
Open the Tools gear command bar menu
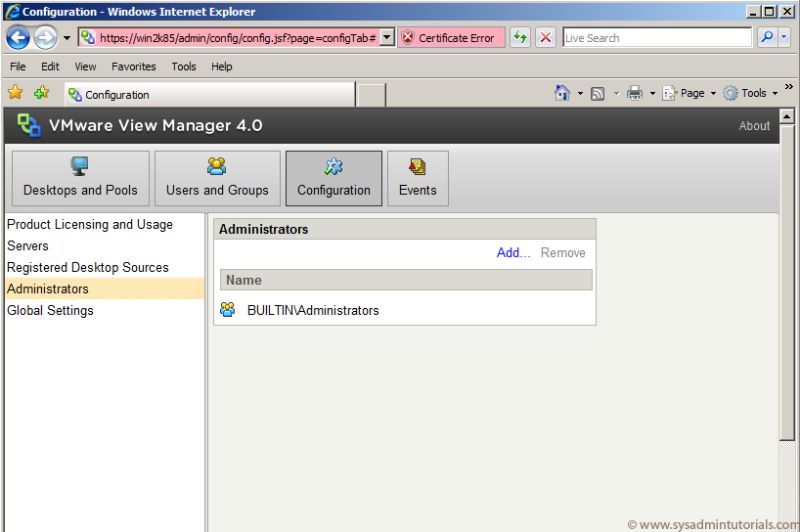pyautogui.click(x=751, y=93)
